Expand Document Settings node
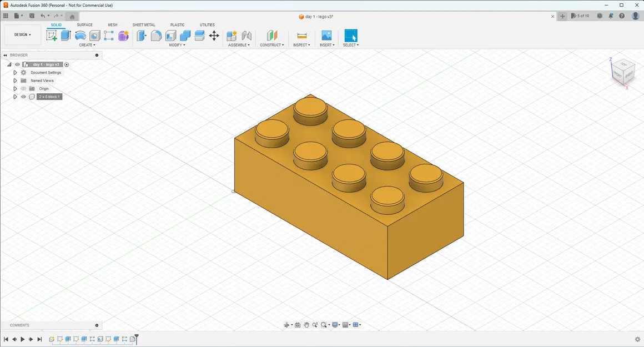Image resolution: width=644 pixels, height=347 pixels. pyautogui.click(x=15, y=73)
